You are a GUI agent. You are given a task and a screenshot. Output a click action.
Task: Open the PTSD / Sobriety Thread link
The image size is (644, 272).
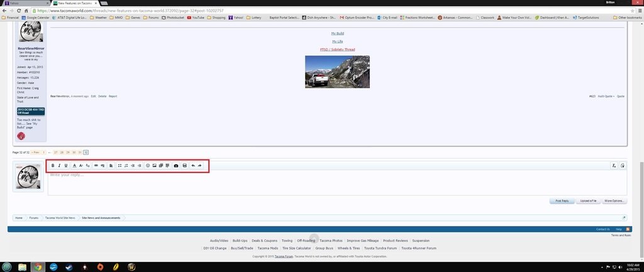pyautogui.click(x=338, y=49)
